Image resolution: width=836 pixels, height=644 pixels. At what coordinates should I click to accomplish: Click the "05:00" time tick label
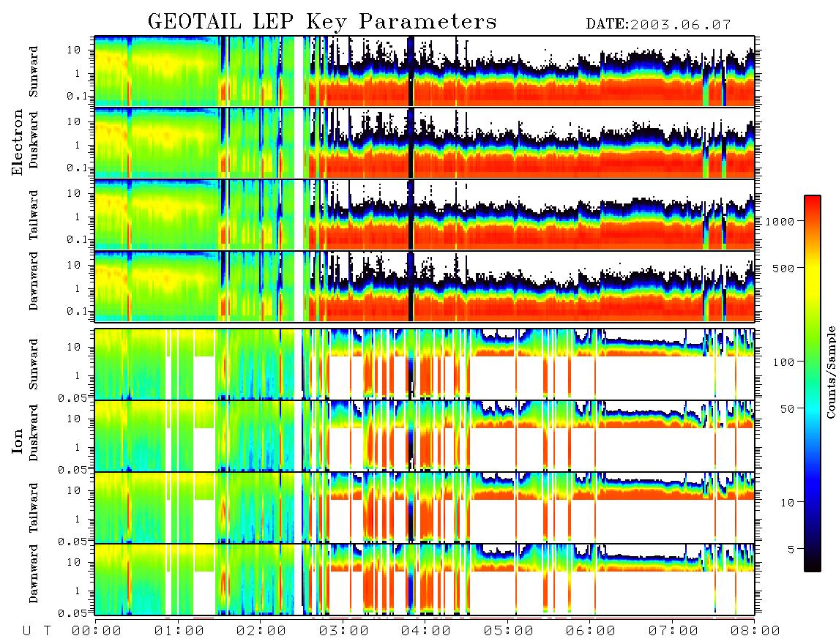point(509,631)
